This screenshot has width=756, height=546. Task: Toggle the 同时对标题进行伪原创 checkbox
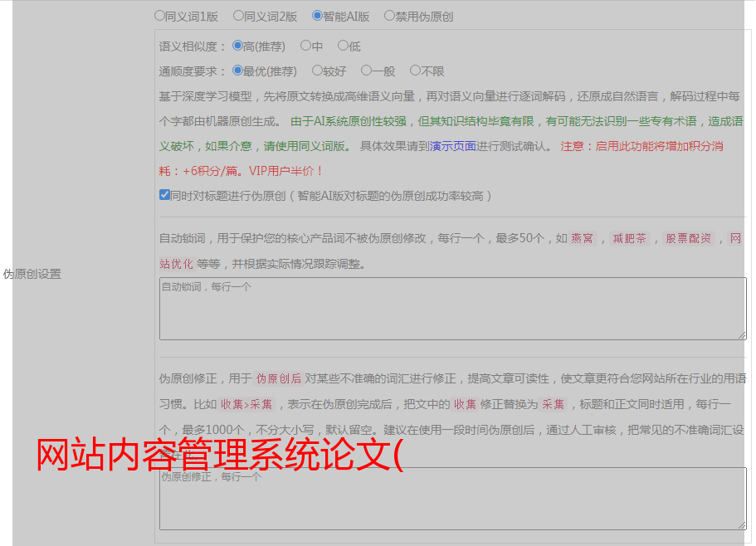(x=164, y=195)
